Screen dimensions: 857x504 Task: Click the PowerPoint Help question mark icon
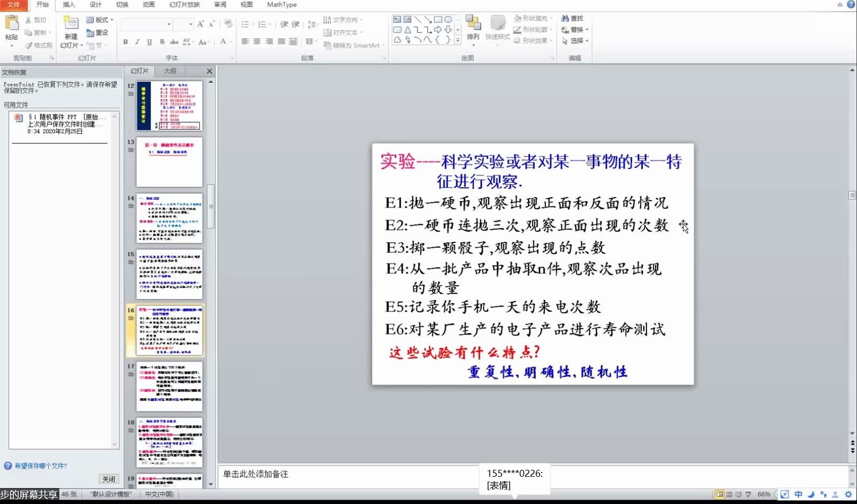[851, 4]
